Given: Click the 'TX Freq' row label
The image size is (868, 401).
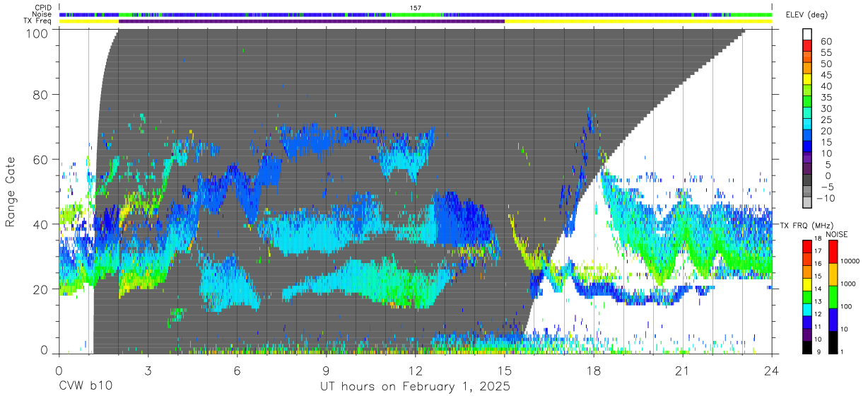Looking at the screenshot, I should tap(39, 21).
